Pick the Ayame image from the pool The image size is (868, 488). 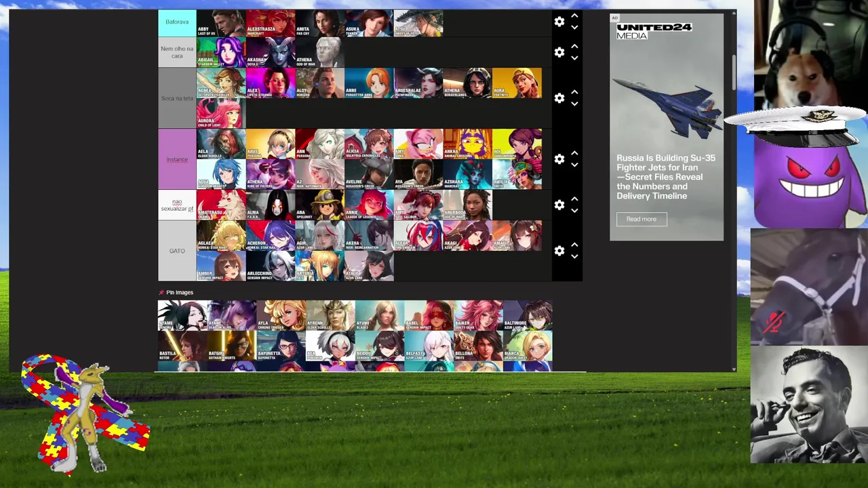point(182,315)
